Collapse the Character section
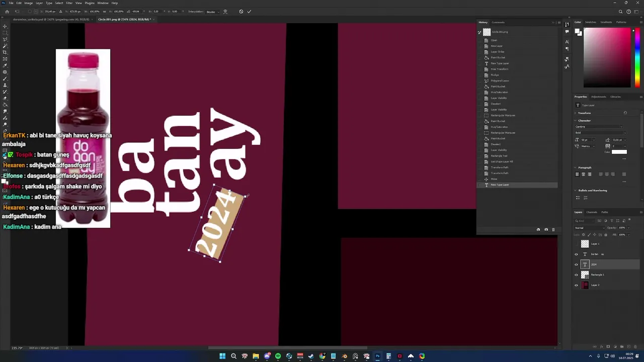The width and height of the screenshot is (644, 362). click(575, 121)
